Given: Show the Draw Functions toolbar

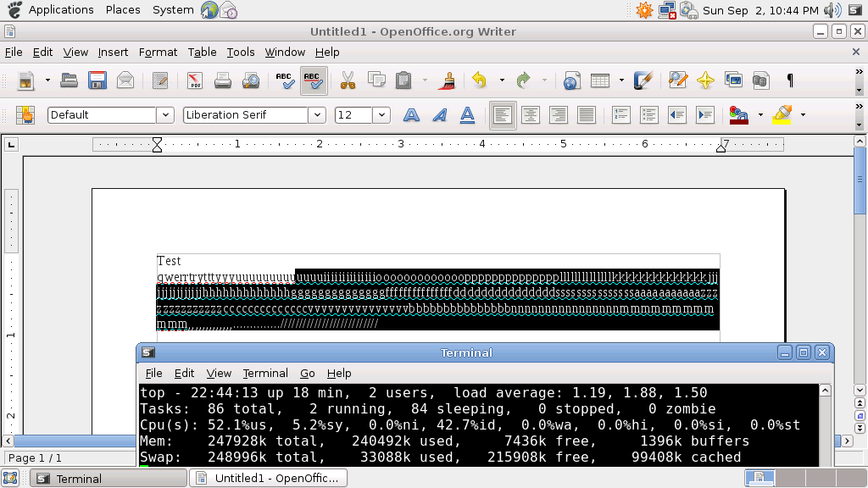Looking at the screenshot, I should [643, 80].
